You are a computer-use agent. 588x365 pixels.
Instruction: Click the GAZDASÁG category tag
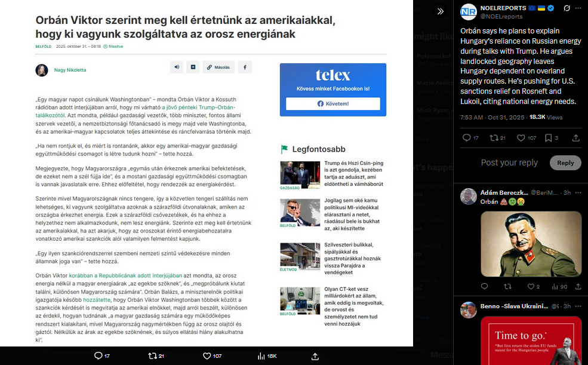(290, 188)
